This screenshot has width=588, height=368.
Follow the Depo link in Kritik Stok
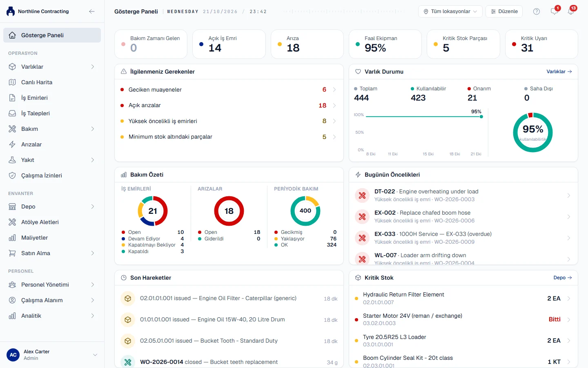tap(563, 278)
